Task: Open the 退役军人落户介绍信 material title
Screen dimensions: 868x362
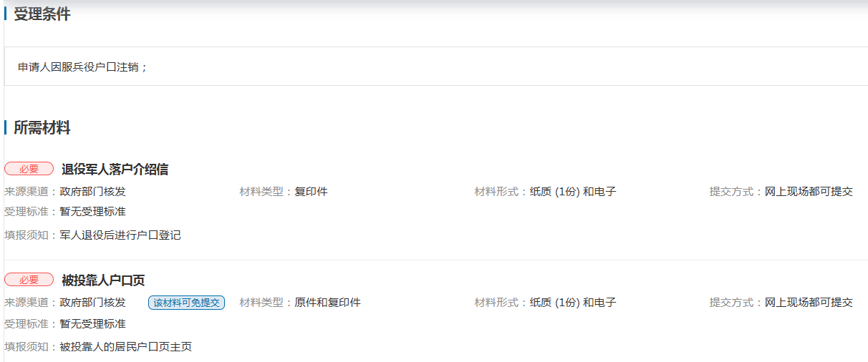Action: 115,170
